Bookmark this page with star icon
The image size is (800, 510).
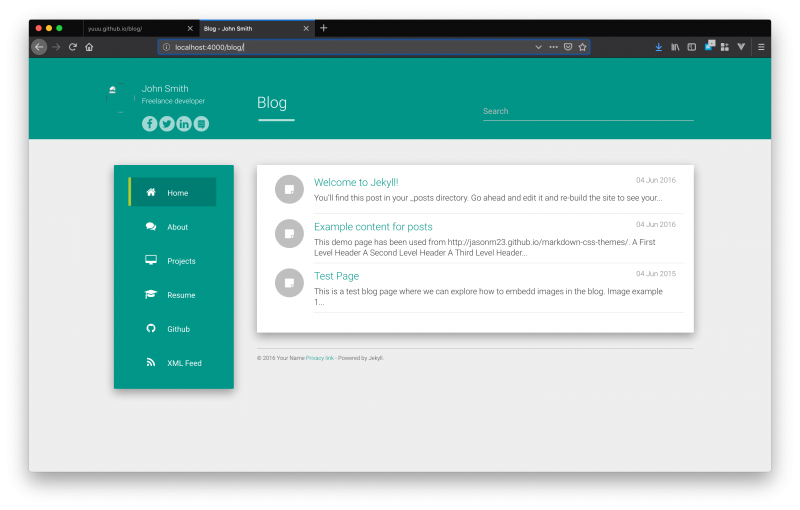pyautogui.click(x=582, y=47)
